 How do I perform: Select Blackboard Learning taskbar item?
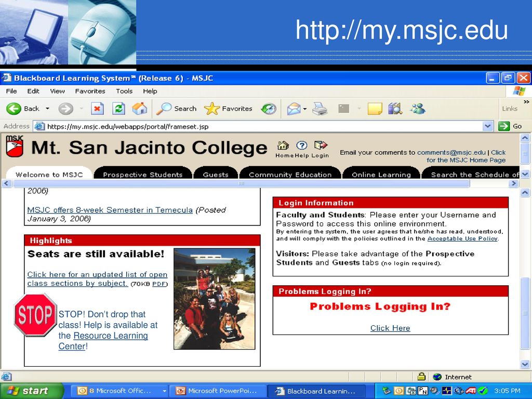coord(317,391)
